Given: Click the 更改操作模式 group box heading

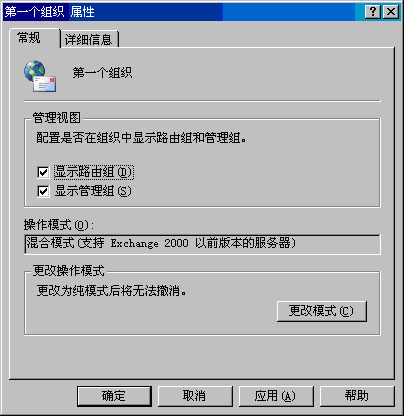Looking at the screenshot, I should click(x=69, y=270).
